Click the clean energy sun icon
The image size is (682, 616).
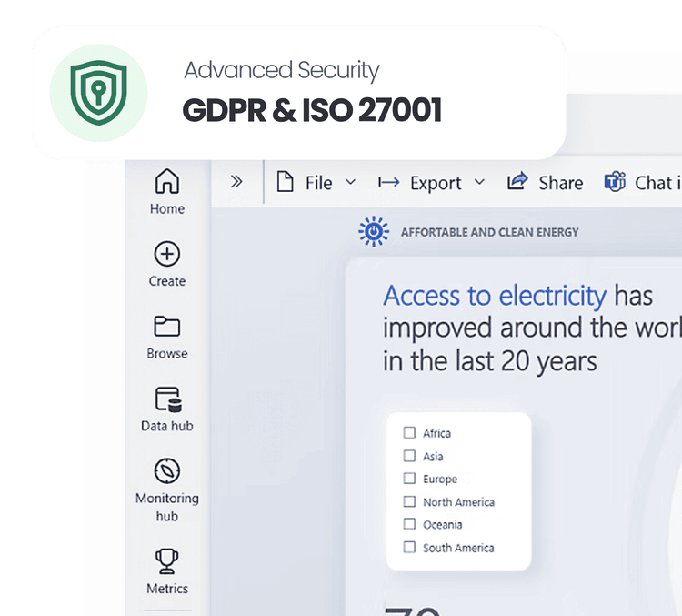coord(374,232)
